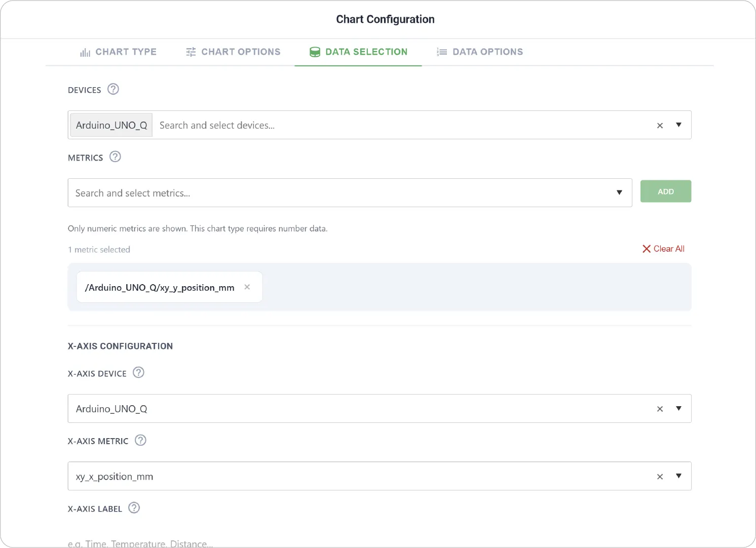Clear the X-Axis Metric selection
The height and width of the screenshot is (548, 756).
pos(660,477)
